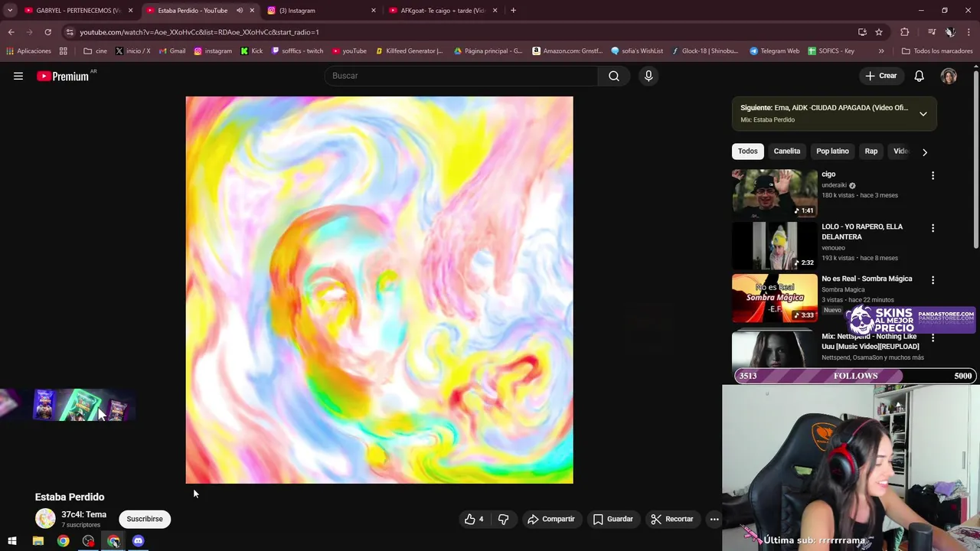Image resolution: width=980 pixels, height=551 pixels.
Task: Mute the Estaba Perdido tab audio
Action: [x=240, y=11]
